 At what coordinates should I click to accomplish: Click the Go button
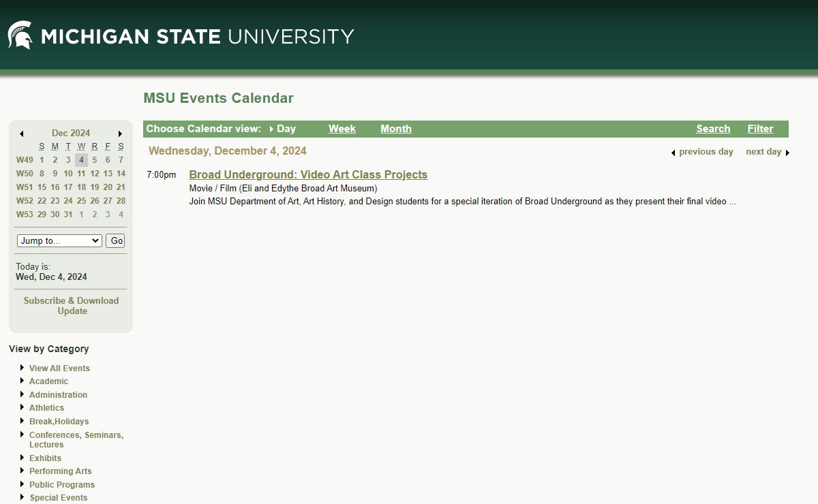coord(115,240)
